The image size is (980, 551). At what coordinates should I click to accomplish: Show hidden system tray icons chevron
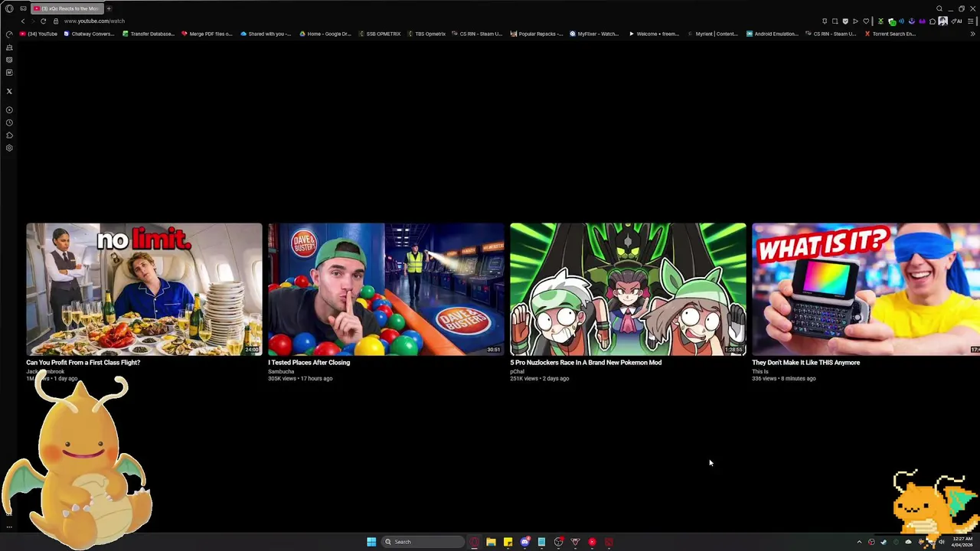coord(859,542)
